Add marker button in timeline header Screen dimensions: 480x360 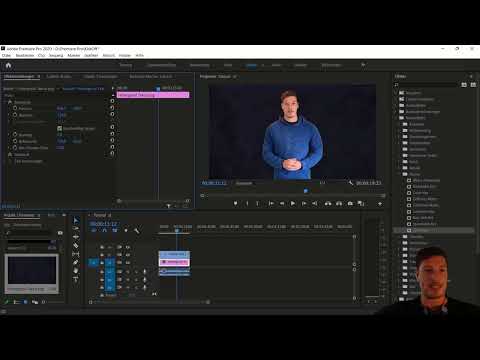click(126, 231)
